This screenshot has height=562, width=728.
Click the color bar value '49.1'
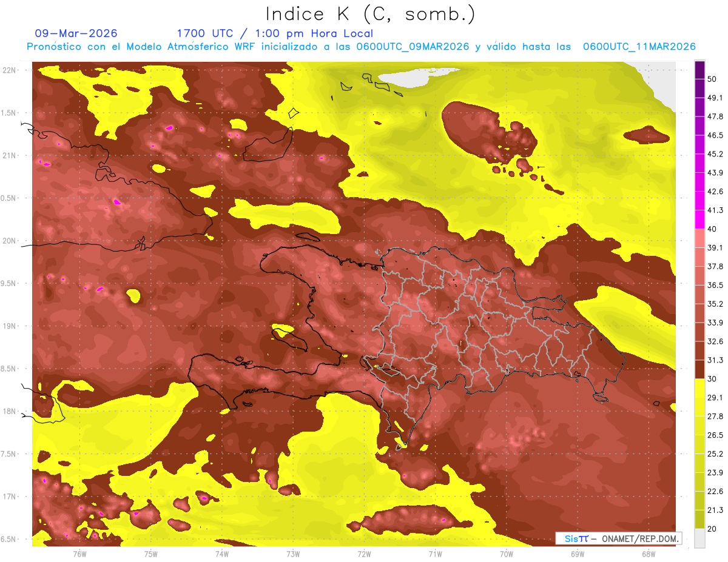[x=715, y=98]
